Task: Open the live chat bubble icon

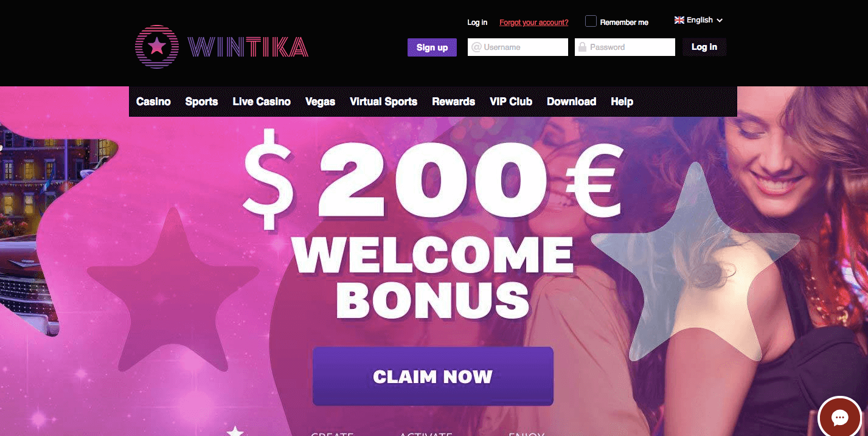Action: 840,417
